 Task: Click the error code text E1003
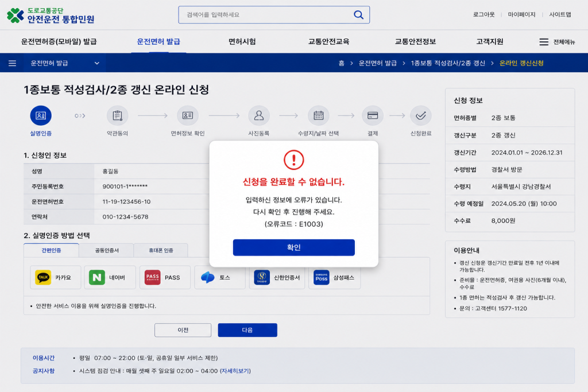pyautogui.click(x=311, y=224)
